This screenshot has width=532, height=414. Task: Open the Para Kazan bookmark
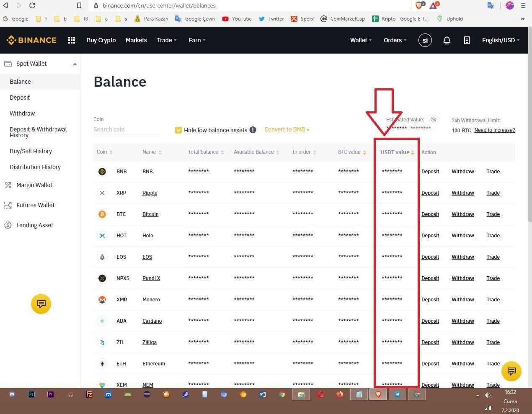(x=151, y=19)
